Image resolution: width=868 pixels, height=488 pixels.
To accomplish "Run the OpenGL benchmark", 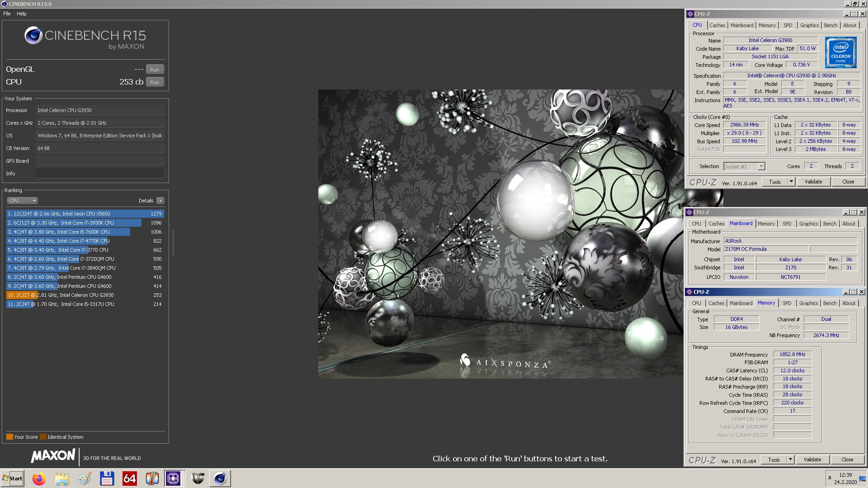I will [155, 70].
